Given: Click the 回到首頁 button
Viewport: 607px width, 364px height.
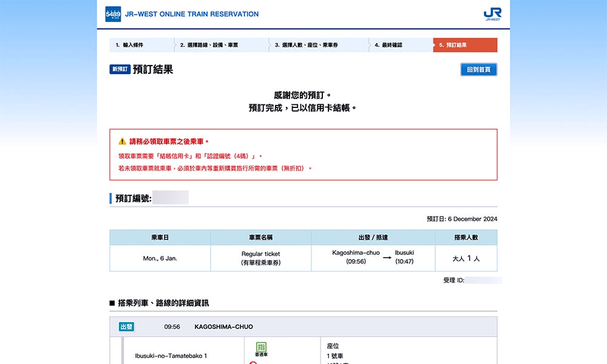Looking at the screenshot, I should click(x=479, y=70).
